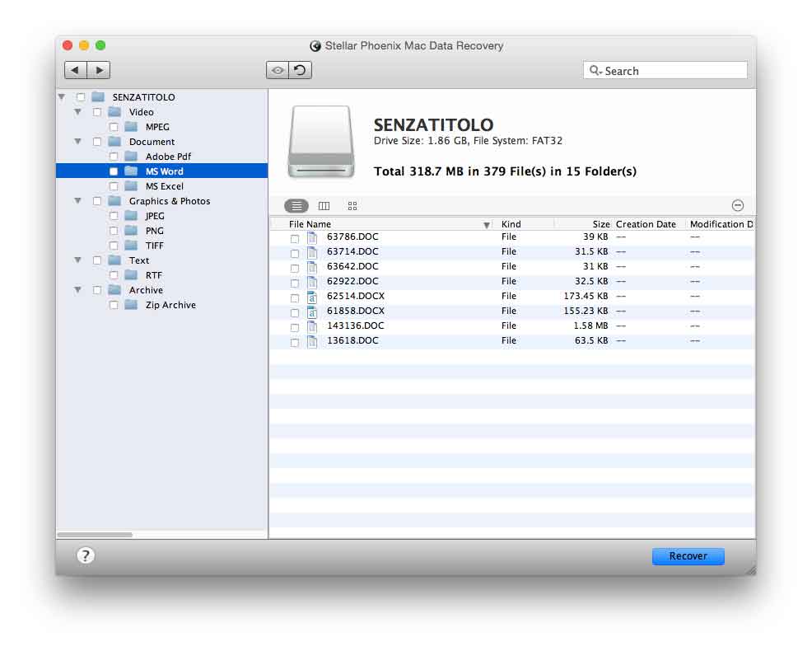Select the JPEG tree item
The width and height of the screenshot is (812, 651).
coord(155,216)
